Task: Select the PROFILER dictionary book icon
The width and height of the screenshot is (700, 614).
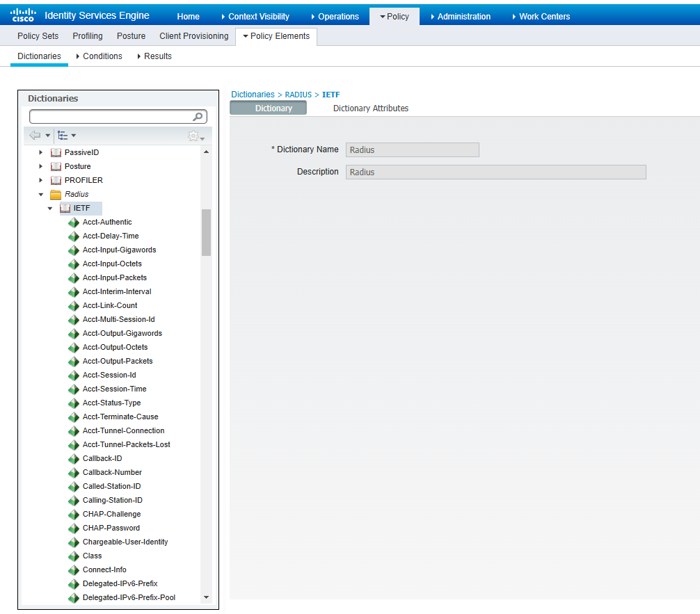Action: (x=56, y=180)
